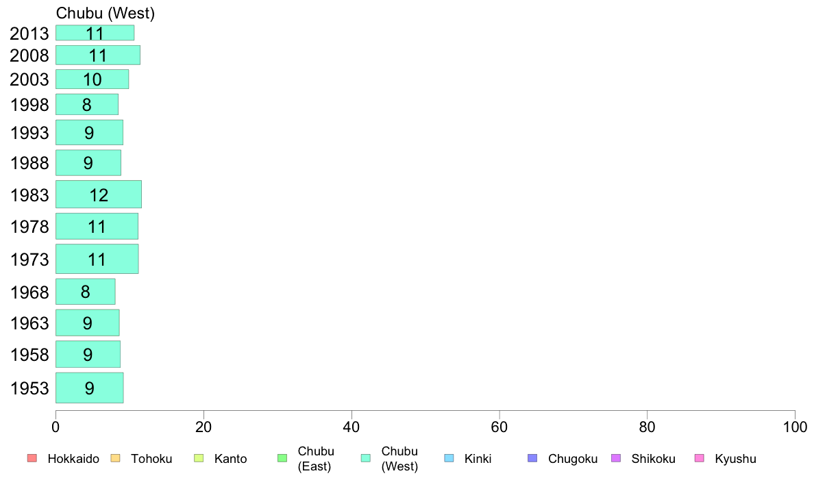Click the Chubu (West) aqua legend swatch

365,458
